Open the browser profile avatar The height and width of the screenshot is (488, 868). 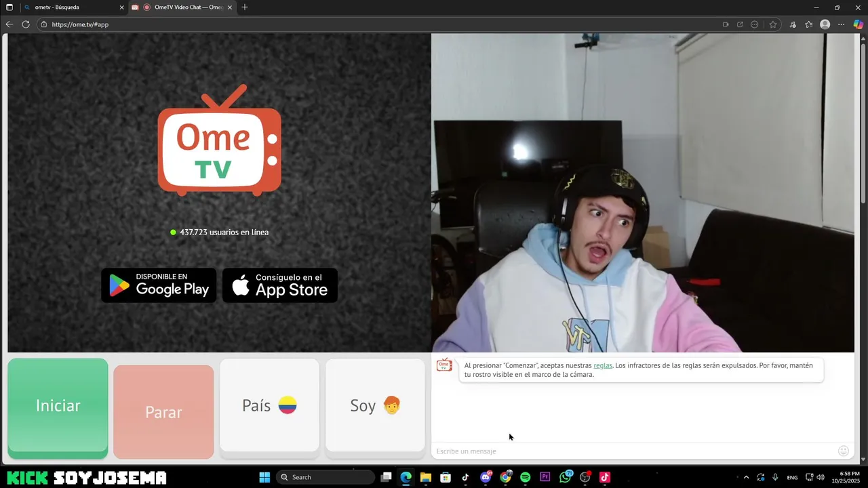tap(825, 24)
